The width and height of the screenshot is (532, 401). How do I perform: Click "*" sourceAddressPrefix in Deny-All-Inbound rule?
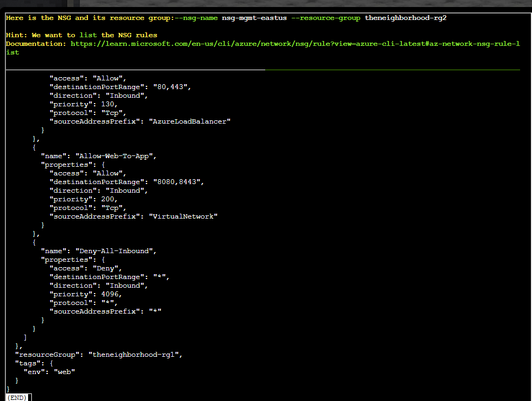[x=155, y=311]
